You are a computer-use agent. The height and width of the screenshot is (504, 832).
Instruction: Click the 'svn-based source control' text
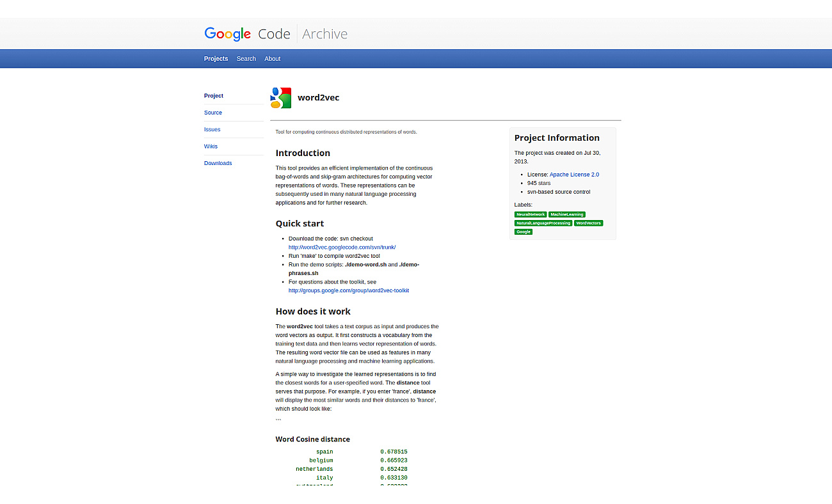[x=559, y=192]
